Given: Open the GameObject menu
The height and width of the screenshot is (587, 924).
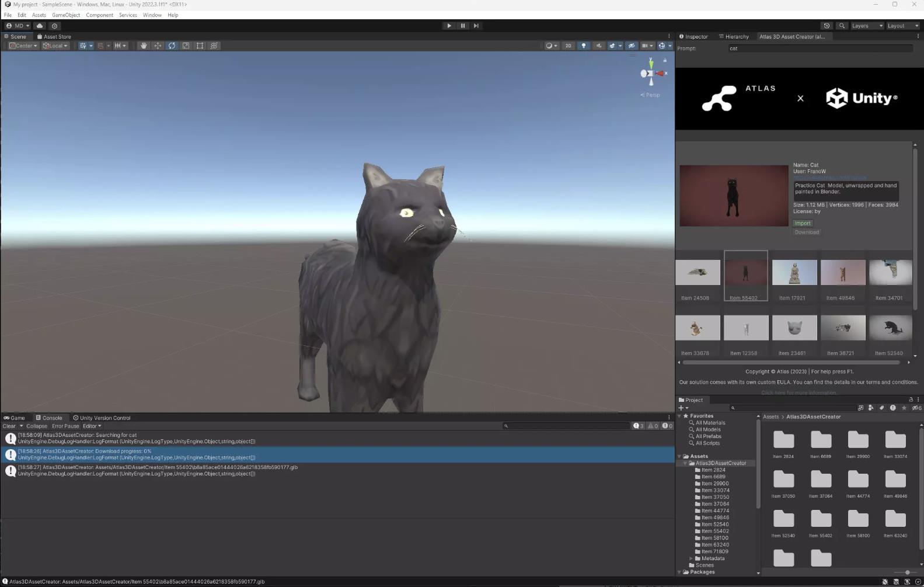Looking at the screenshot, I should pos(66,15).
